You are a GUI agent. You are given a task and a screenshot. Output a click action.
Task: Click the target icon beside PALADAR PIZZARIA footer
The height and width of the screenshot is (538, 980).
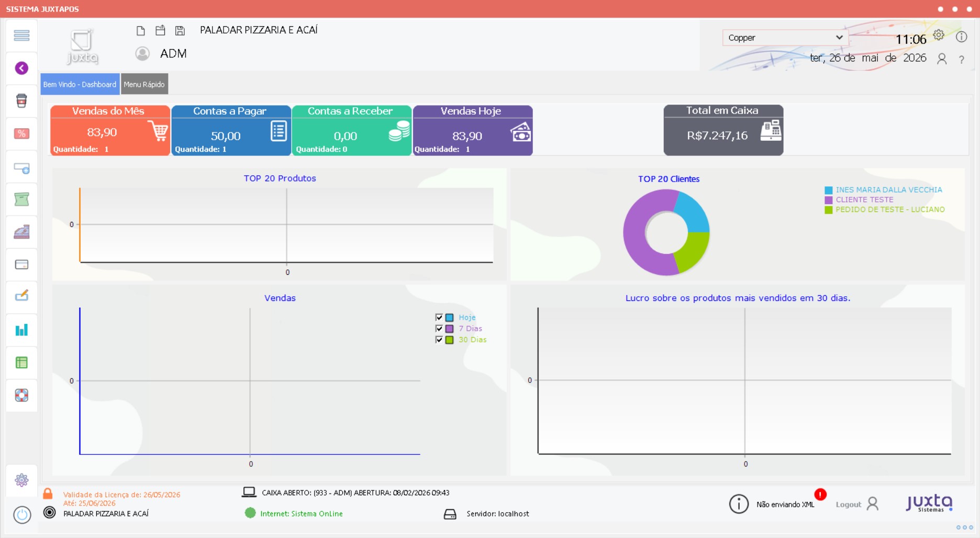point(49,512)
